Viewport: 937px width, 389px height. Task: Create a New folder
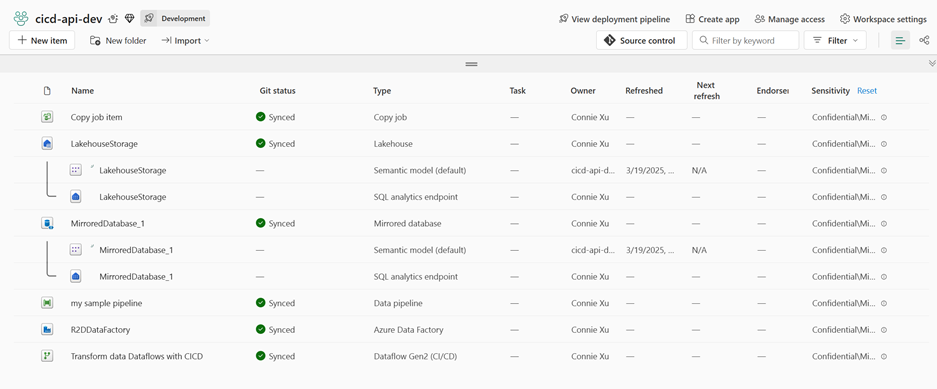tap(118, 41)
